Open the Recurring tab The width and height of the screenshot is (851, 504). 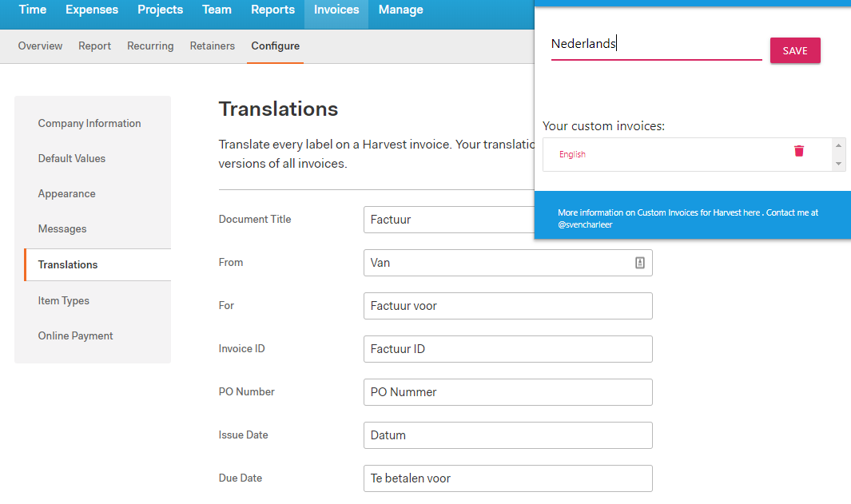(150, 46)
